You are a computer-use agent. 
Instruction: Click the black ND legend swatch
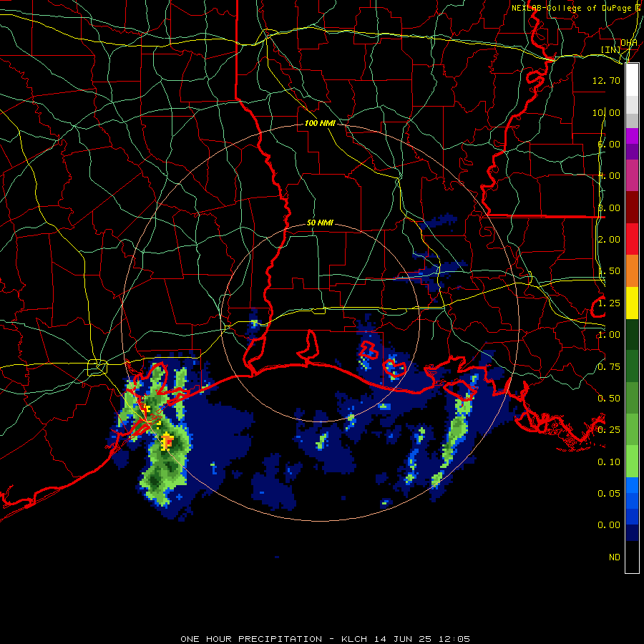632,557
